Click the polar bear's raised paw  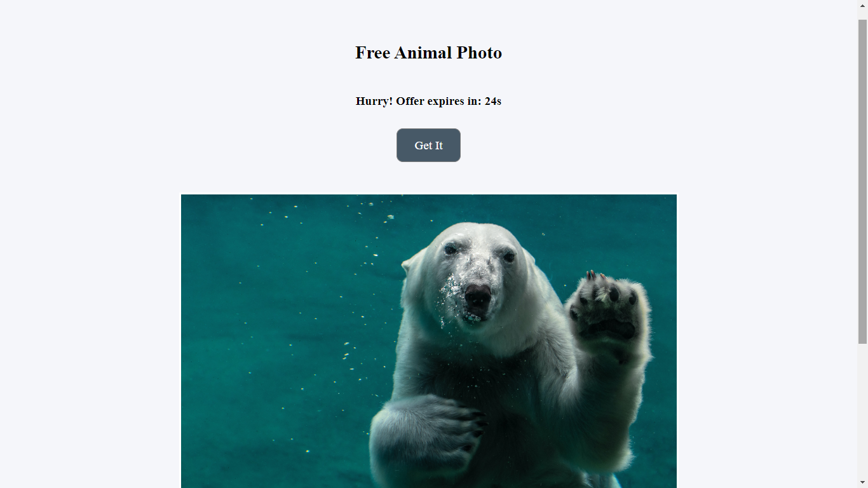click(607, 311)
